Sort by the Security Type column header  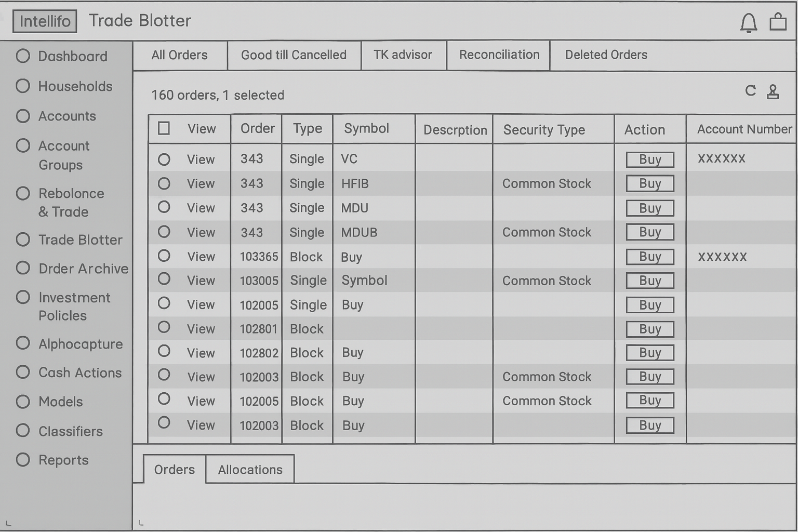[544, 130]
